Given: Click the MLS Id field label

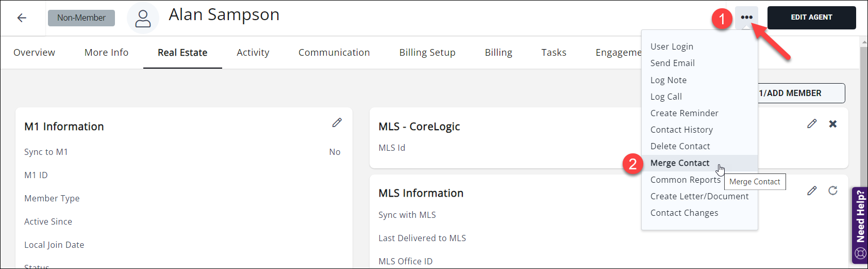Looking at the screenshot, I should [x=392, y=148].
